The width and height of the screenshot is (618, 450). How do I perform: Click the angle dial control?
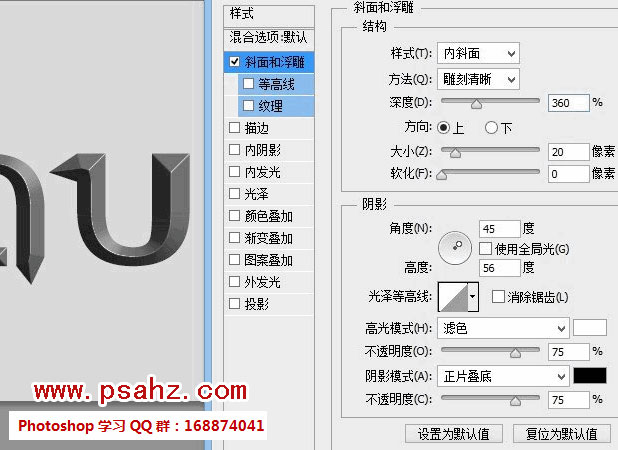pos(455,244)
